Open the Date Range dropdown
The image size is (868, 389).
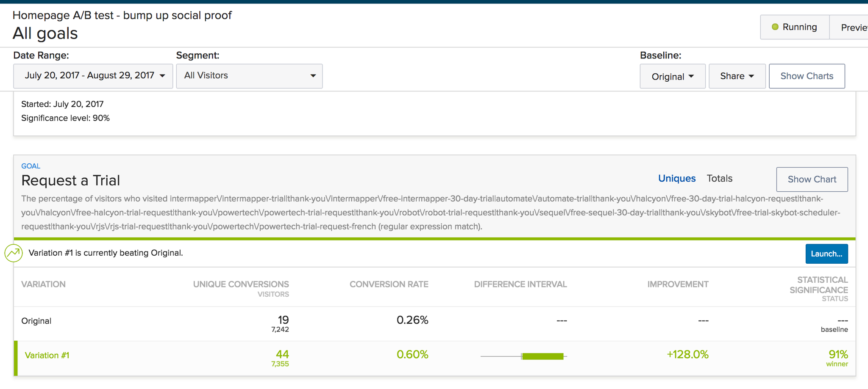(x=93, y=76)
